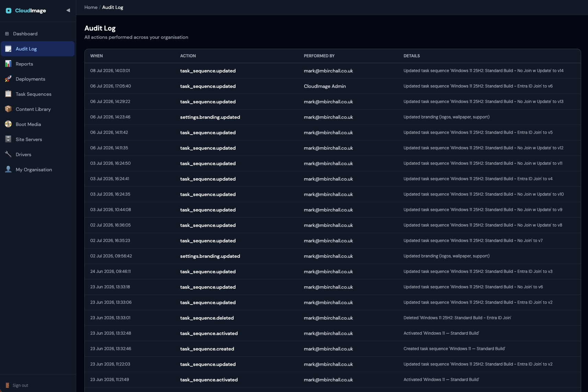
Task: Select timestamp 06 Jul 2026, 17:05:40
Action: pos(111,86)
